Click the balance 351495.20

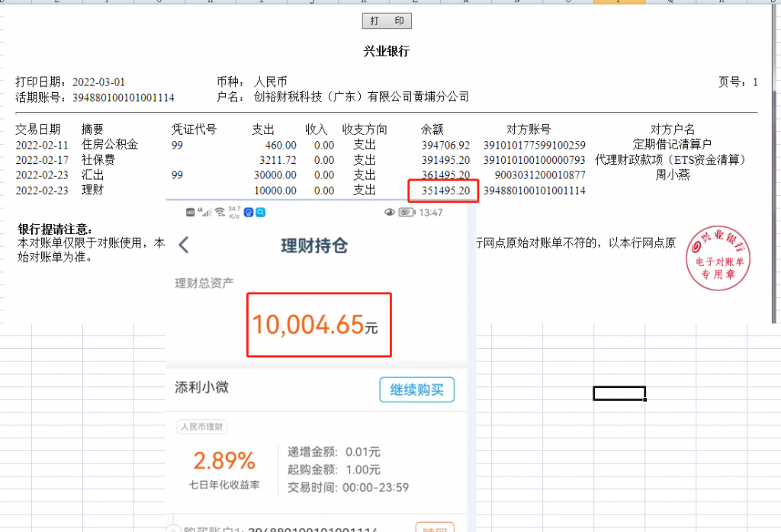tap(445, 191)
